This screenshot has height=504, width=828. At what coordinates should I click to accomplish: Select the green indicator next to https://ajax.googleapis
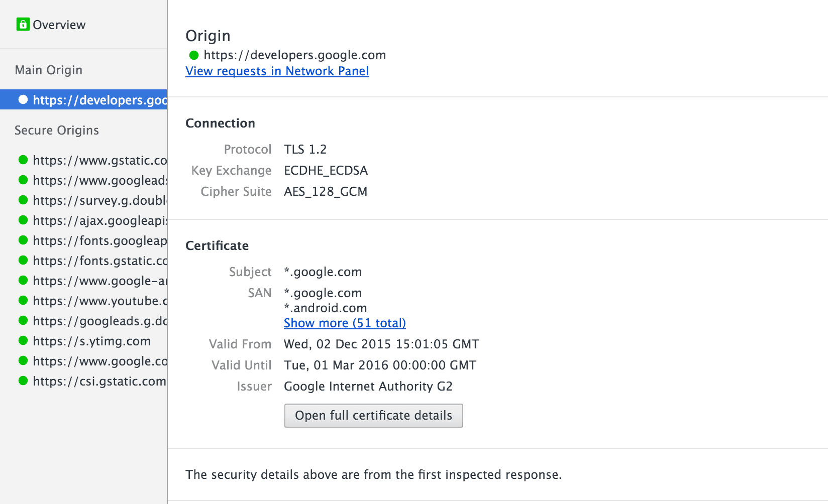tap(23, 220)
